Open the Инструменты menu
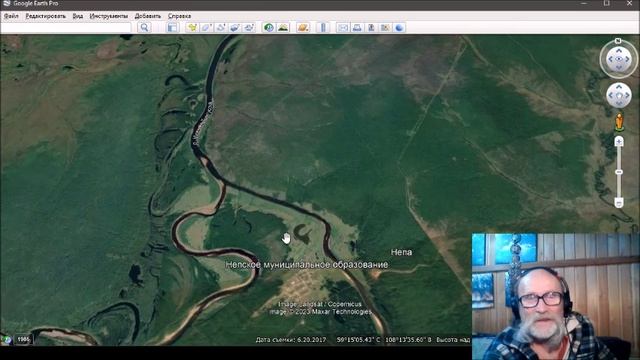This screenshot has width=640, height=360. coord(109,16)
